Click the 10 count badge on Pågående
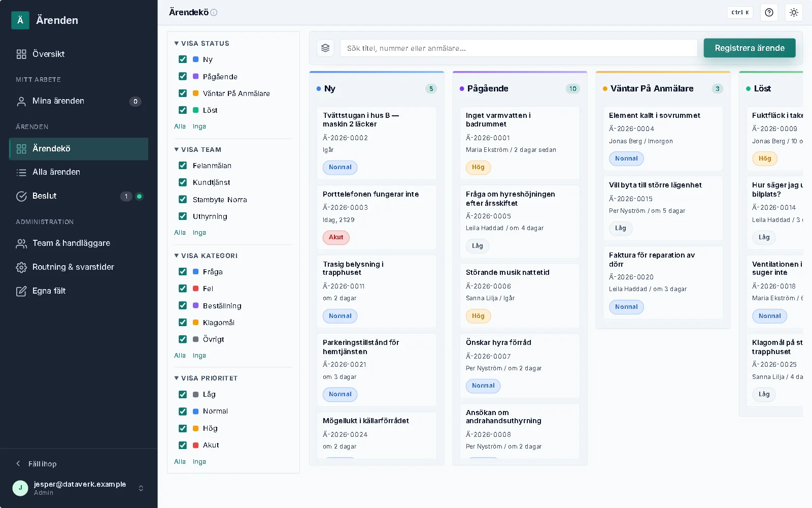This screenshot has height=508, width=812. [572, 89]
